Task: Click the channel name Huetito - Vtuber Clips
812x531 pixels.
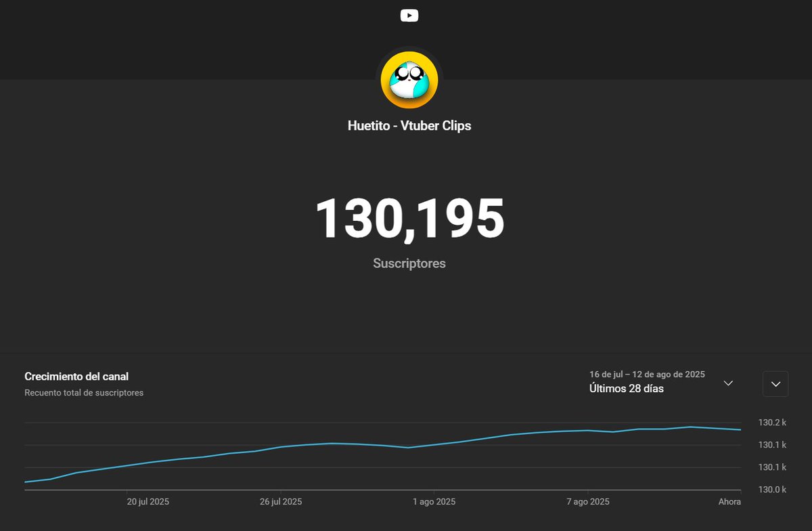Action: 409,125
